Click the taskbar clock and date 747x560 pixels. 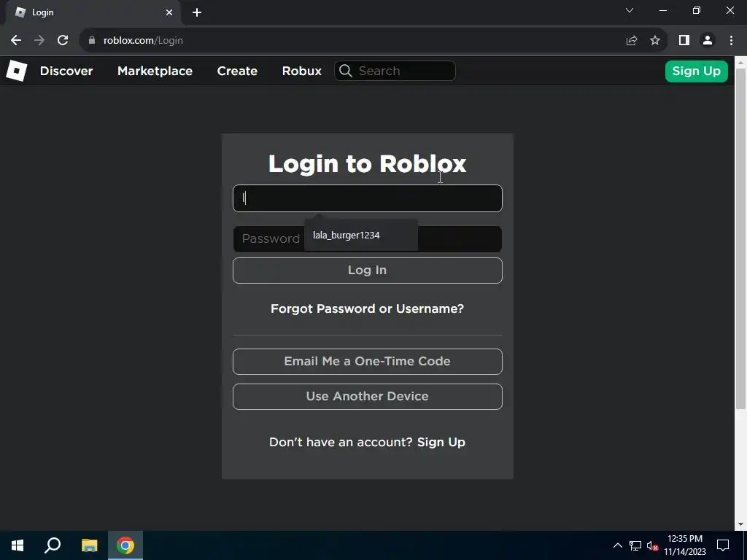[x=685, y=545]
